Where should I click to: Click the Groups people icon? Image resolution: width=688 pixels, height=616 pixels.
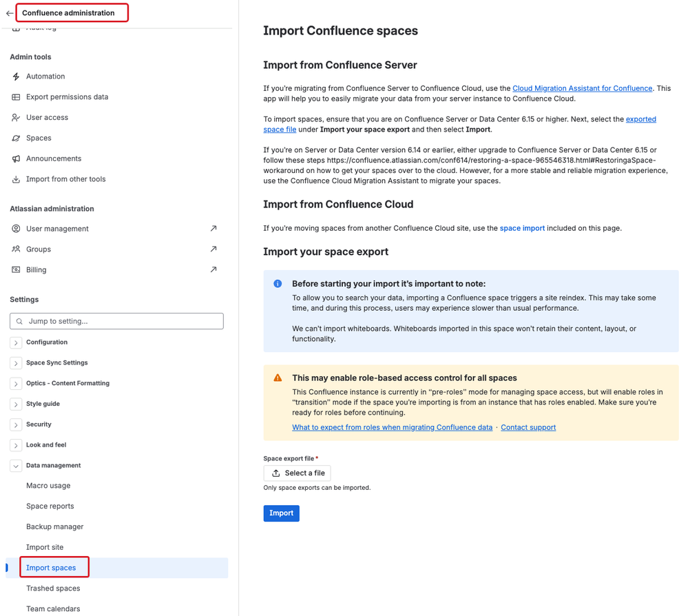click(x=16, y=249)
